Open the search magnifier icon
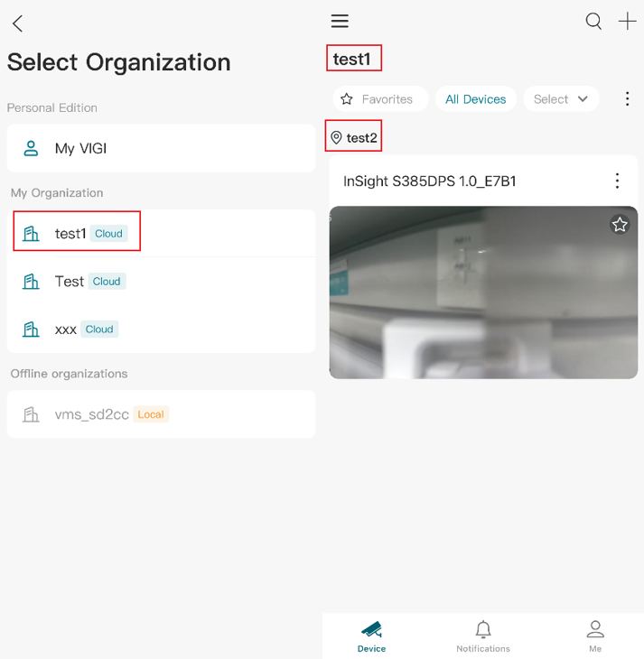This screenshot has width=644, height=659. point(593,21)
